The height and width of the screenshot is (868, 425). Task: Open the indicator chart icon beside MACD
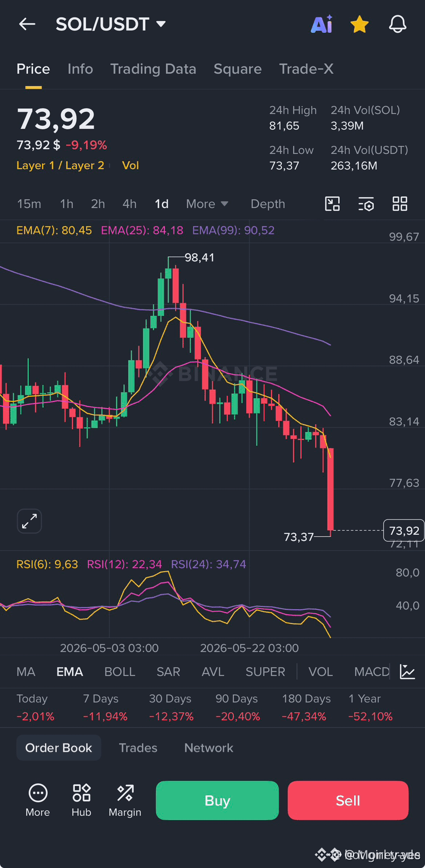pyautogui.click(x=408, y=672)
